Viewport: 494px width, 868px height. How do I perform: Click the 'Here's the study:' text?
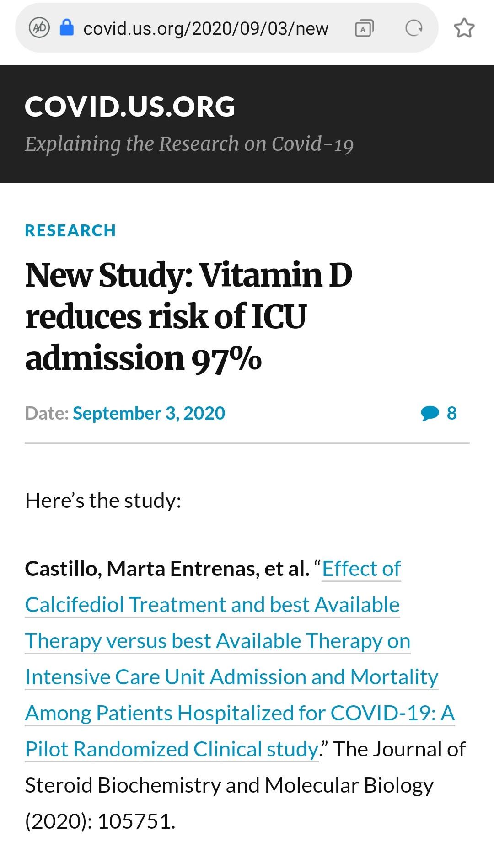tap(103, 501)
